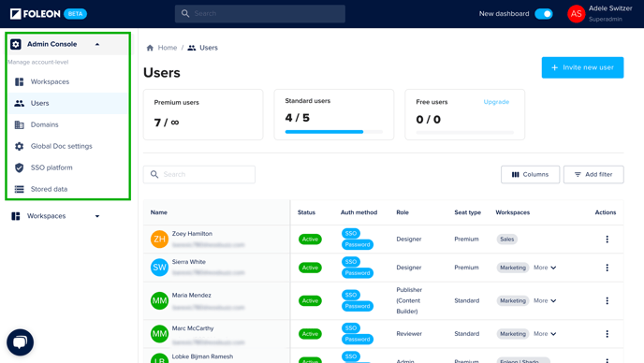
Task: Open the Add filter menu
Action: point(593,175)
